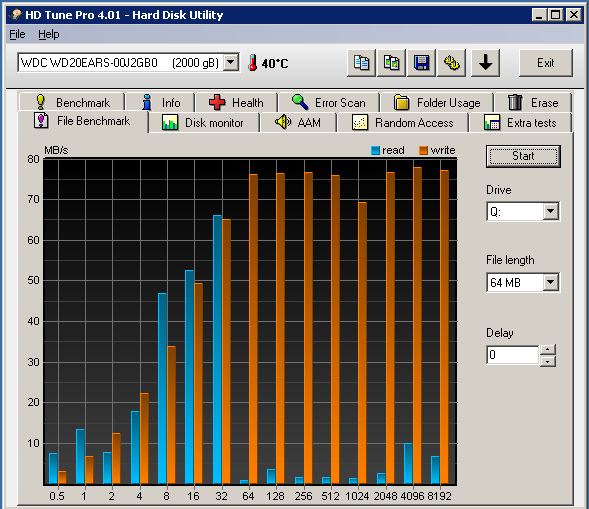Screen dimensions: 589x509
Task: Expand the Drive Q: dropdown
Action: [x=551, y=211]
